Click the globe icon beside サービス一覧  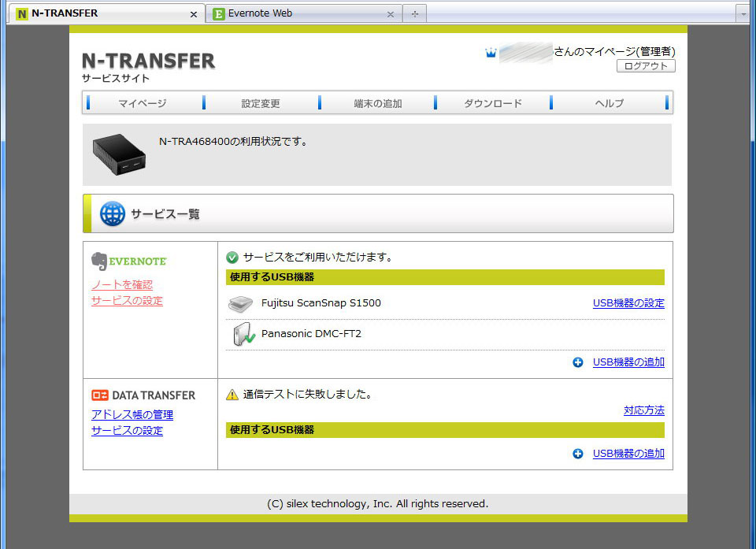click(x=112, y=213)
